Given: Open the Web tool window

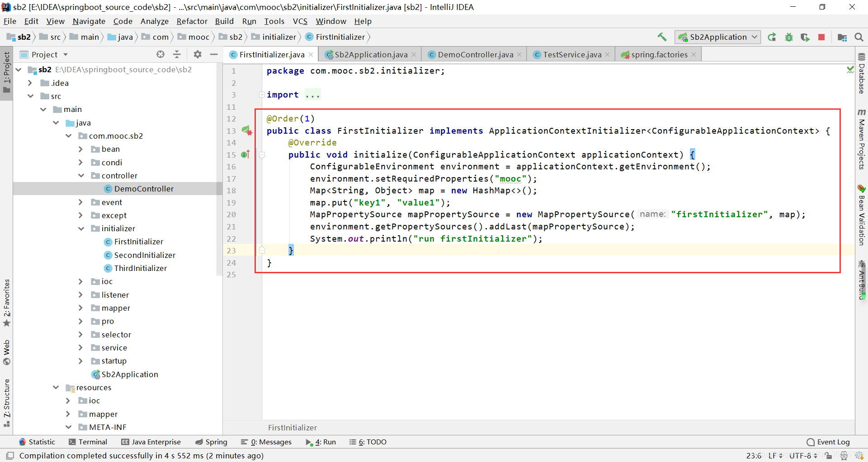Looking at the screenshot, I should pyautogui.click(x=7, y=352).
